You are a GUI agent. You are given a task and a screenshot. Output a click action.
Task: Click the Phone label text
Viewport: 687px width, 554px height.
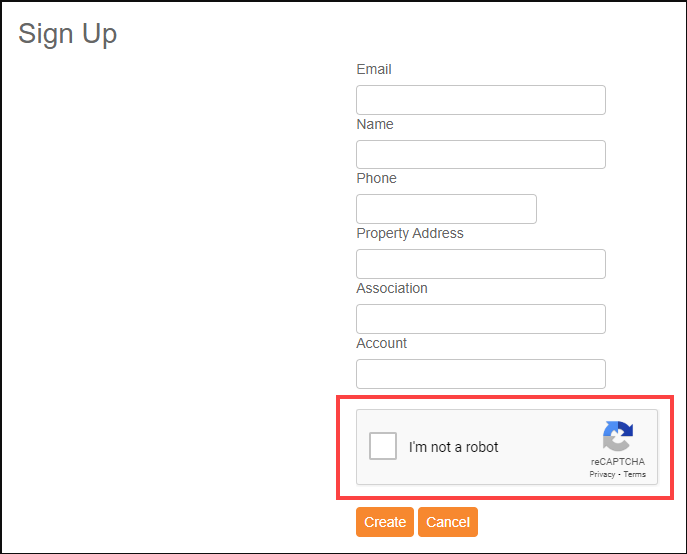[x=376, y=178]
